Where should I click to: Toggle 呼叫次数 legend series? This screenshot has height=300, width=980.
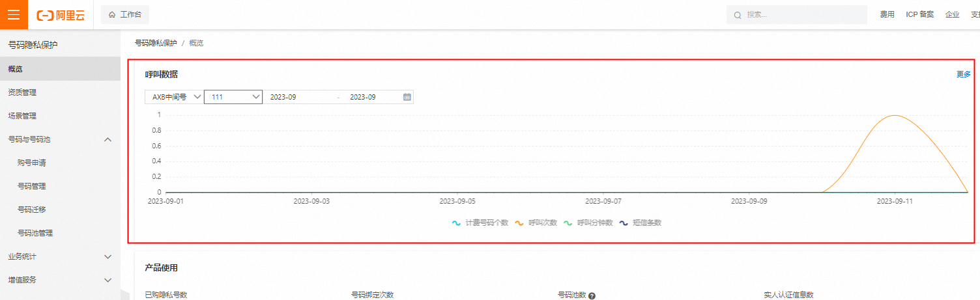click(536, 223)
